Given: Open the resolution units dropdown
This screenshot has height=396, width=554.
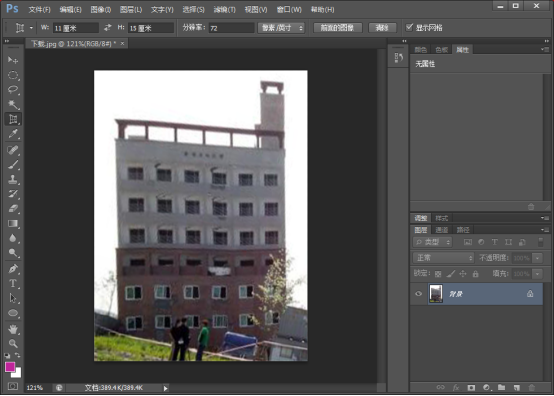Looking at the screenshot, I should 281,28.
